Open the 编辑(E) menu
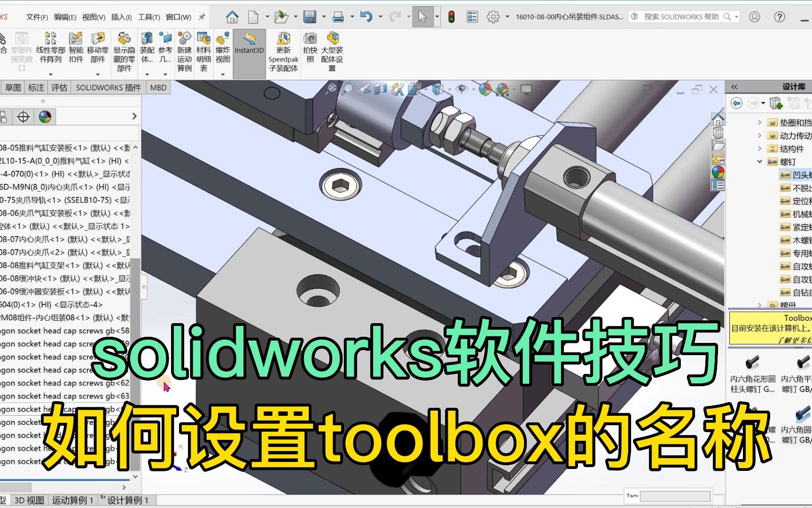 [x=65, y=17]
